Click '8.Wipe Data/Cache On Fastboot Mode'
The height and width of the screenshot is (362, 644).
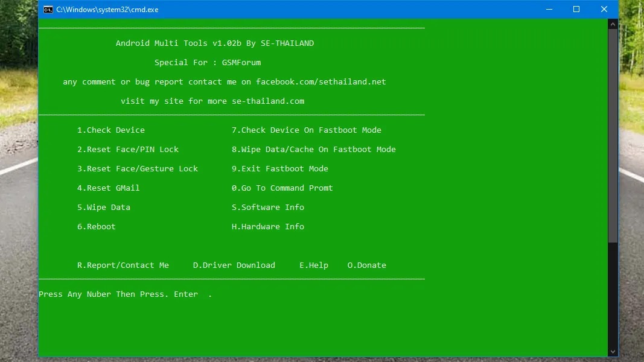coord(314,150)
